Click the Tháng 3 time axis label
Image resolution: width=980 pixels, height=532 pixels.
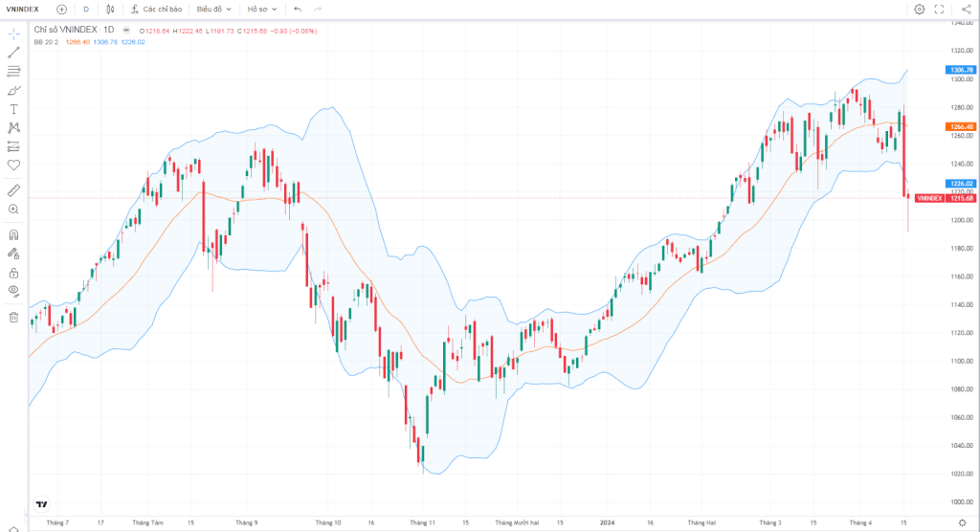click(x=770, y=522)
